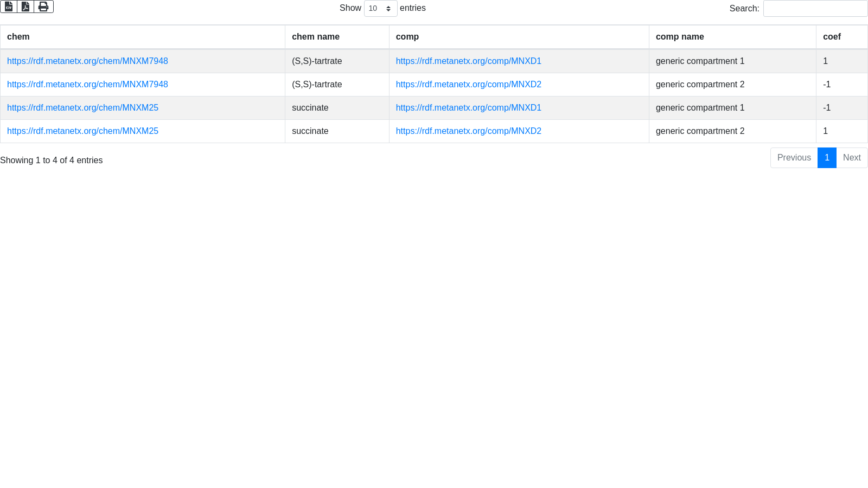The image size is (868, 488).
Task: Open the Show entries count dropdown
Action: point(380,9)
